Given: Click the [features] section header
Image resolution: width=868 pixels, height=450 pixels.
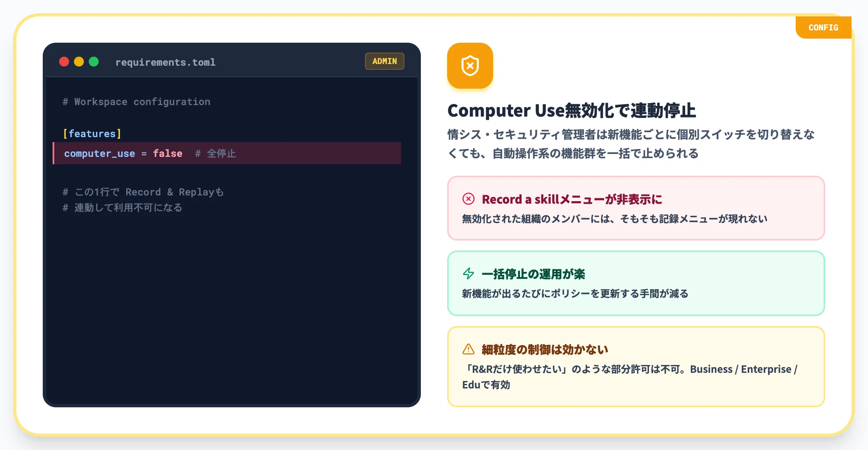Looking at the screenshot, I should click(92, 134).
